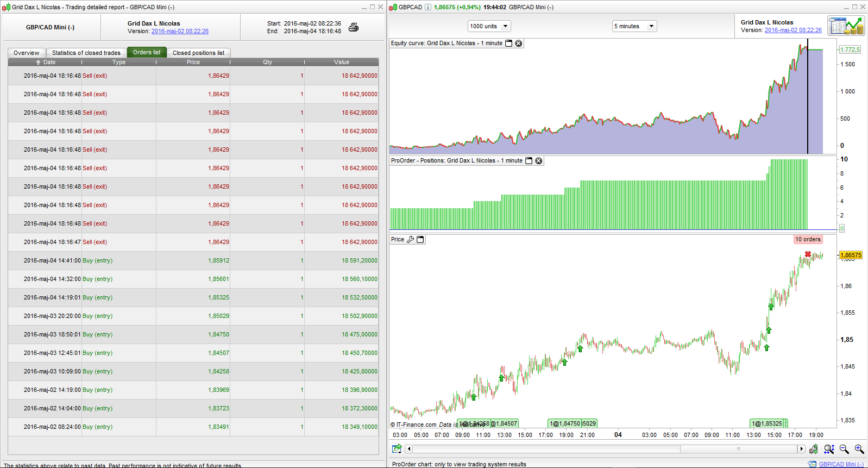Click the chart export icon at bottom left
The image size is (868, 468).
coord(397,449)
